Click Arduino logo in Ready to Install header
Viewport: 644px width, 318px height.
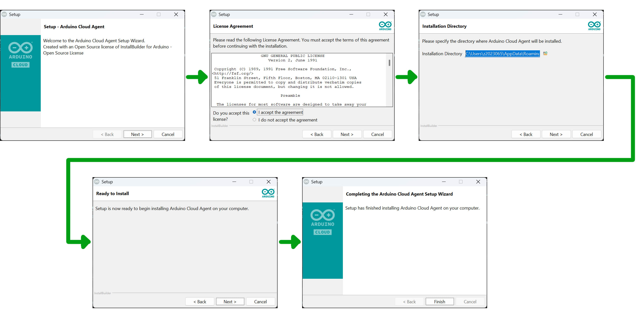(268, 193)
